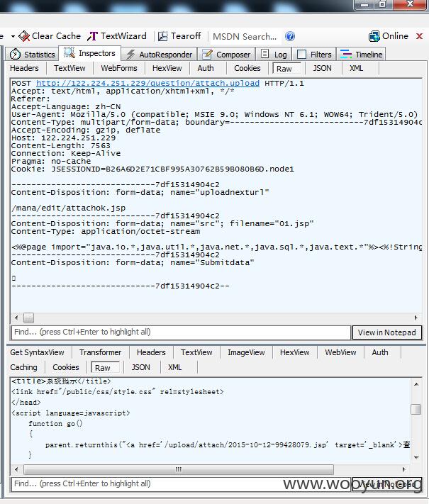The height and width of the screenshot is (504, 429).
Task: Open the Filters tab
Action: coord(314,55)
